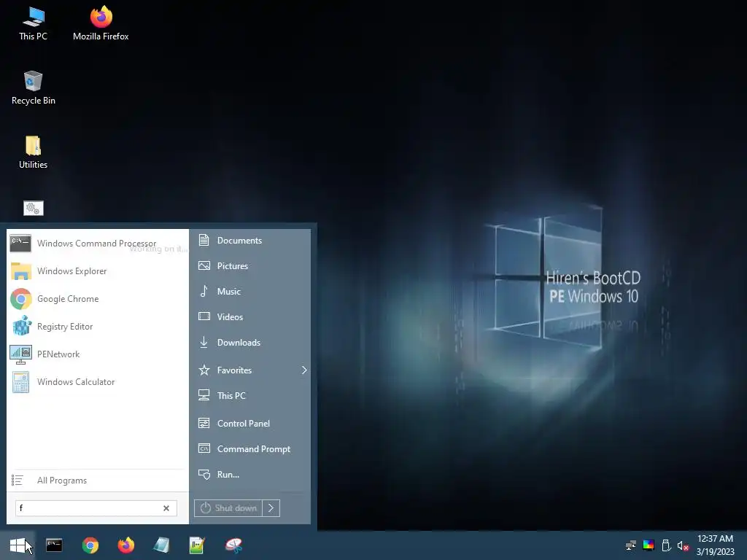Click the color display tray icon
The image size is (747, 560).
[x=649, y=545]
